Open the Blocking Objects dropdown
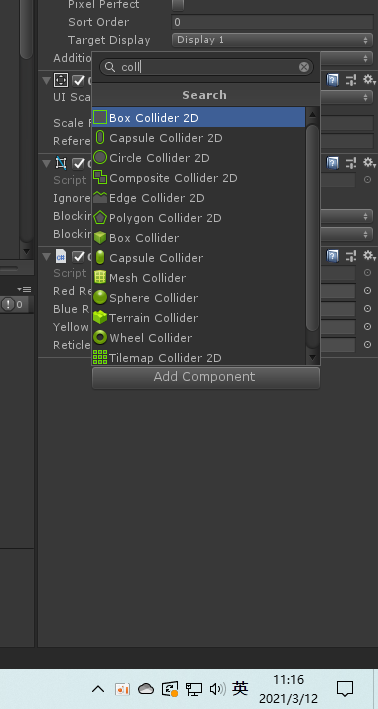 click(x=346, y=216)
